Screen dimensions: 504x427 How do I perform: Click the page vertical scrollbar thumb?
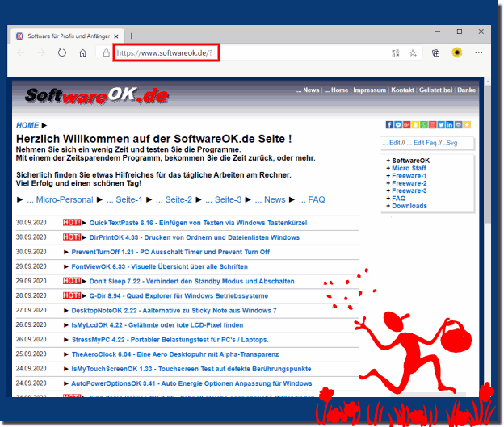pyautogui.click(x=488, y=154)
